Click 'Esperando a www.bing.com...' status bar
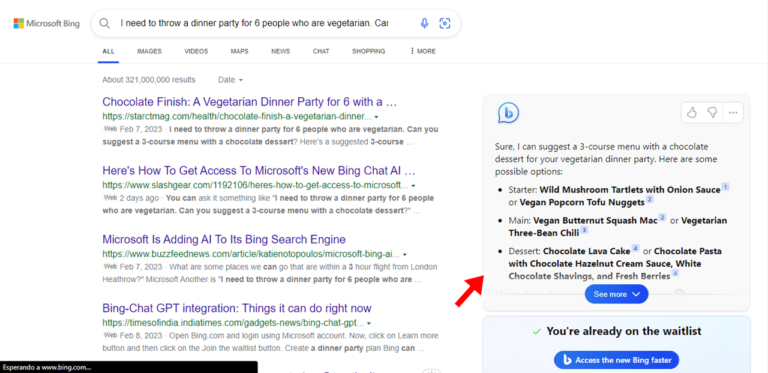This screenshot has width=768, height=373. pyautogui.click(x=128, y=367)
